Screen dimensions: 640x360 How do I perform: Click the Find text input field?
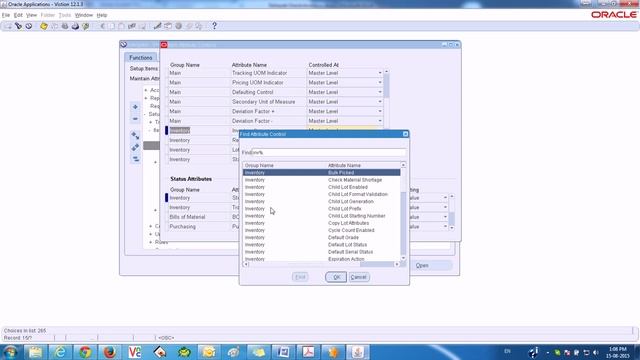[329, 153]
